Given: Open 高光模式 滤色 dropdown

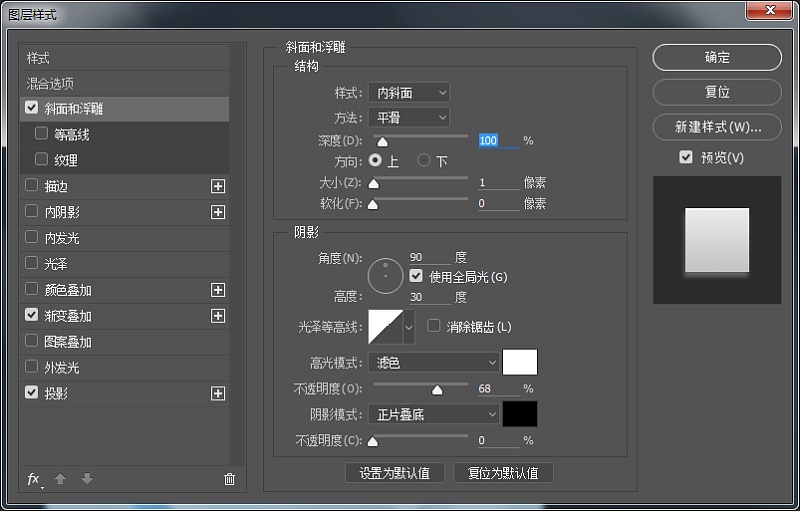Looking at the screenshot, I should [x=434, y=363].
